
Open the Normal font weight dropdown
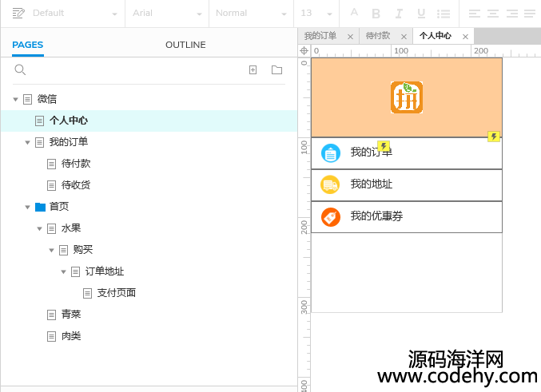click(251, 13)
